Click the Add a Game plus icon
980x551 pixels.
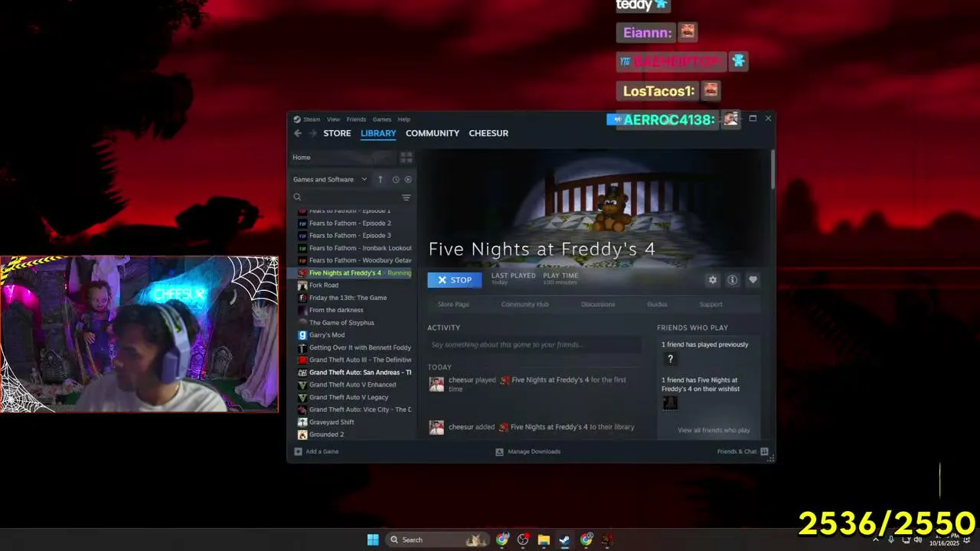pyautogui.click(x=298, y=452)
